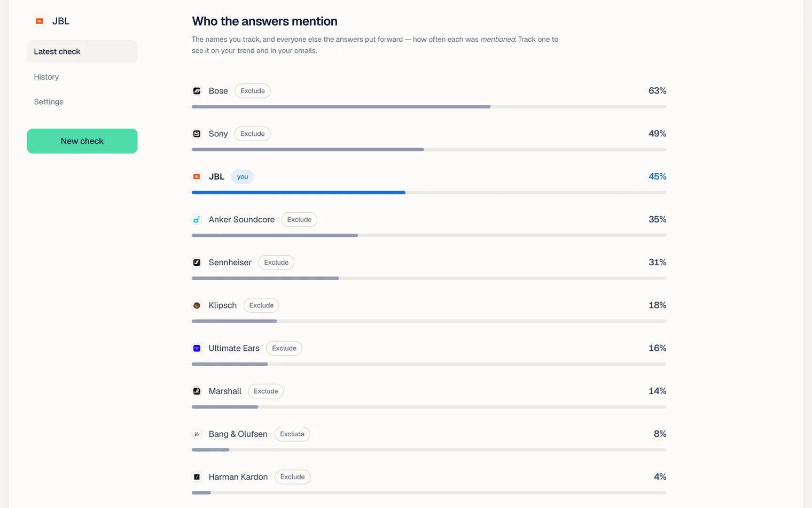Open the History section

click(x=82, y=77)
